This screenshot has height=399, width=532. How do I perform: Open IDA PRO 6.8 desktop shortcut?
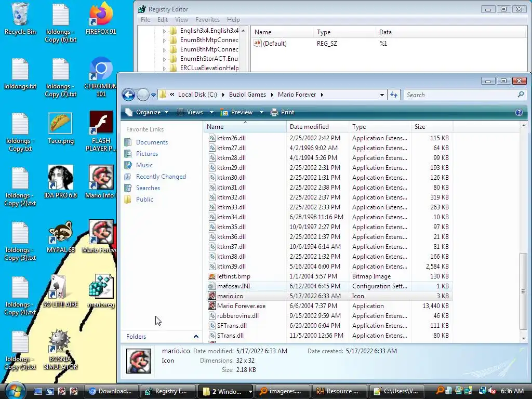point(60,182)
